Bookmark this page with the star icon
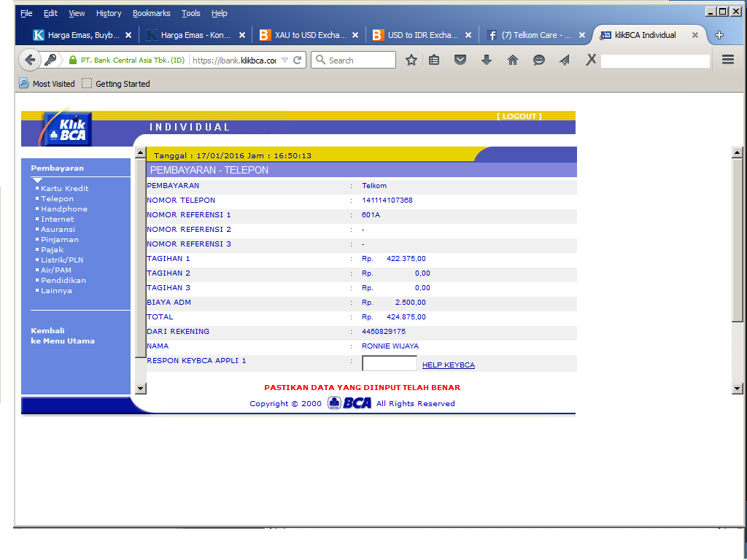747x560 pixels. tap(411, 60)
